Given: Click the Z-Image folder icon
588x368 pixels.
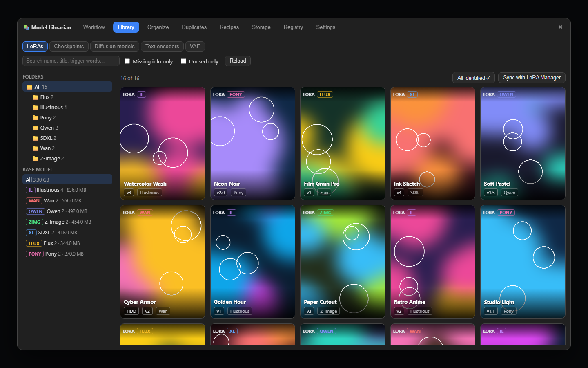Looking at the screenshot, I should (35, 159).
